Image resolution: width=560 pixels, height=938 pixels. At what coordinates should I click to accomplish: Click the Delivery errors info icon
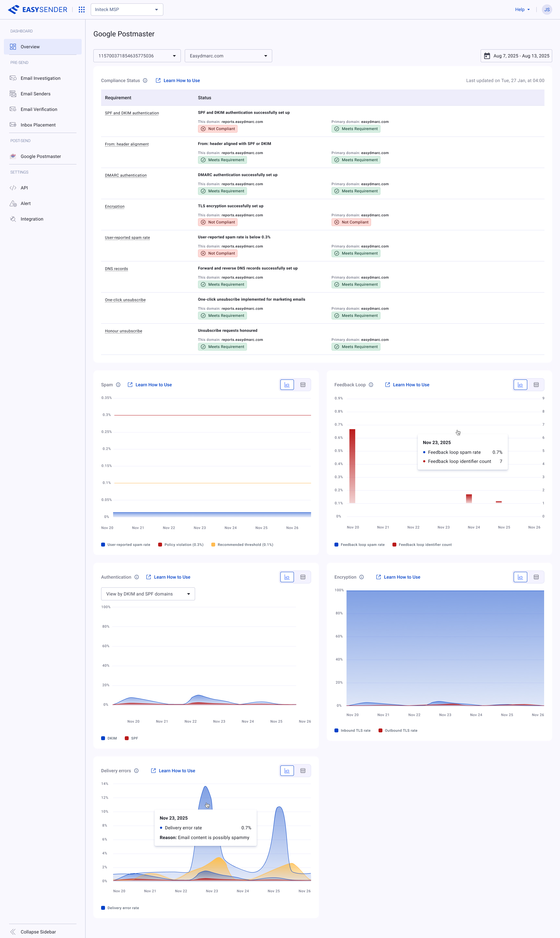pyautogui.click(x=136, y=771)
